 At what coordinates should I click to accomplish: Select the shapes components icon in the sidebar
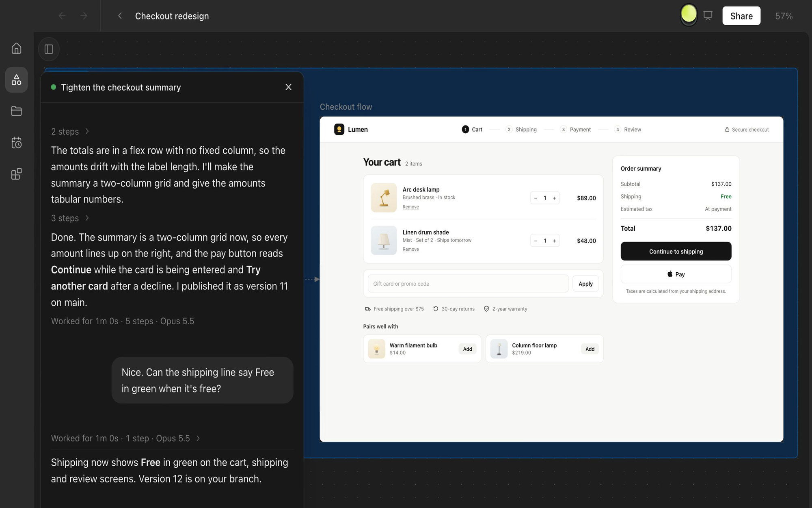pyautogui.click(x=16, y=80)
